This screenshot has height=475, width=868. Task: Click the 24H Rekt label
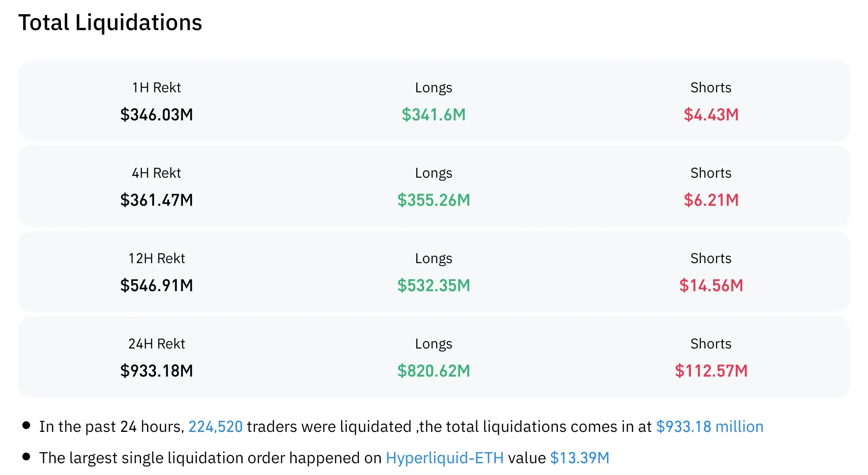pyautogui.click(x=156, y=344)
